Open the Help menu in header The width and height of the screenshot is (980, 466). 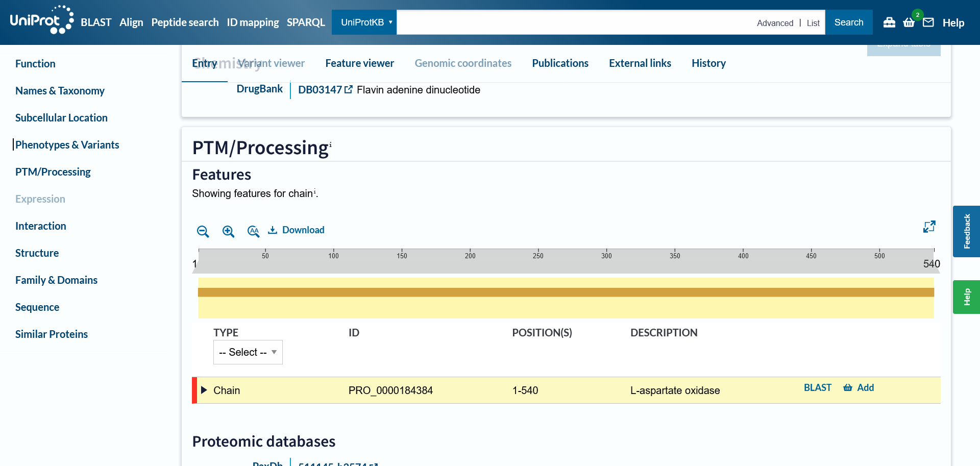pyautogui.click(x=953, y=23)
